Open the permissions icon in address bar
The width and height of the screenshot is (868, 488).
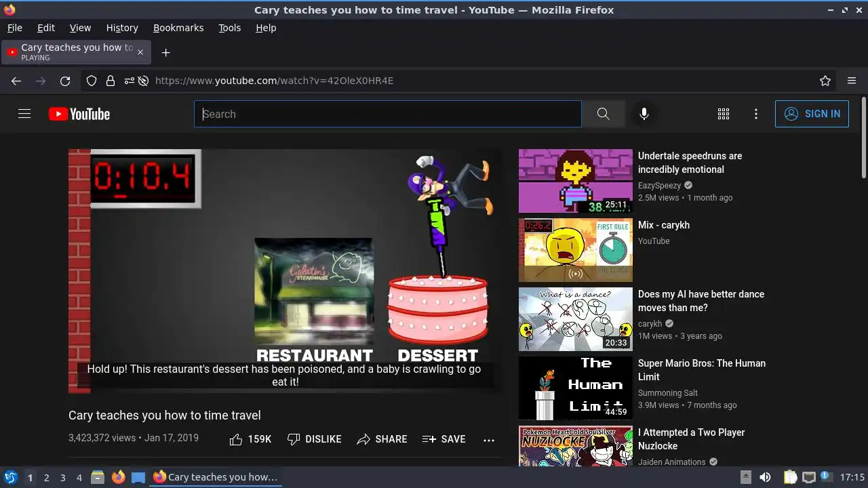pos(129,81)
